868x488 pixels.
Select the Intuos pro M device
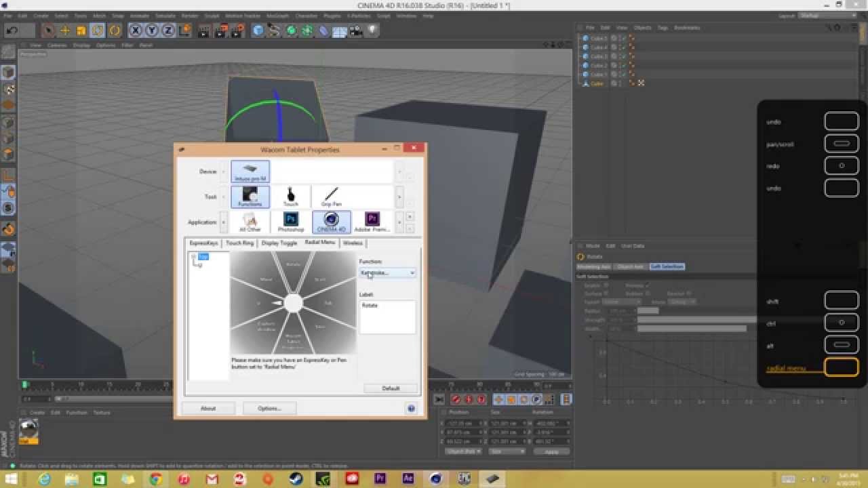coord(250,171)
